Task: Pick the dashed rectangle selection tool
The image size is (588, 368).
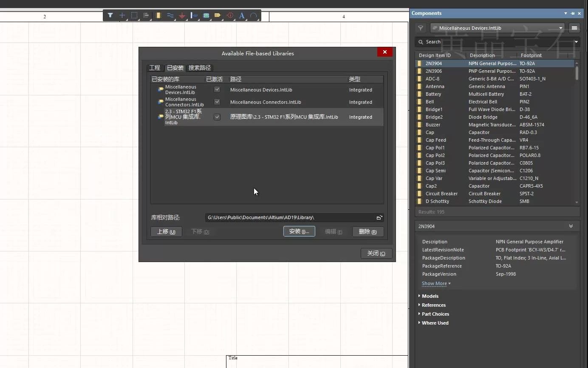Action: pyautogui.click(x=134, y=15)
